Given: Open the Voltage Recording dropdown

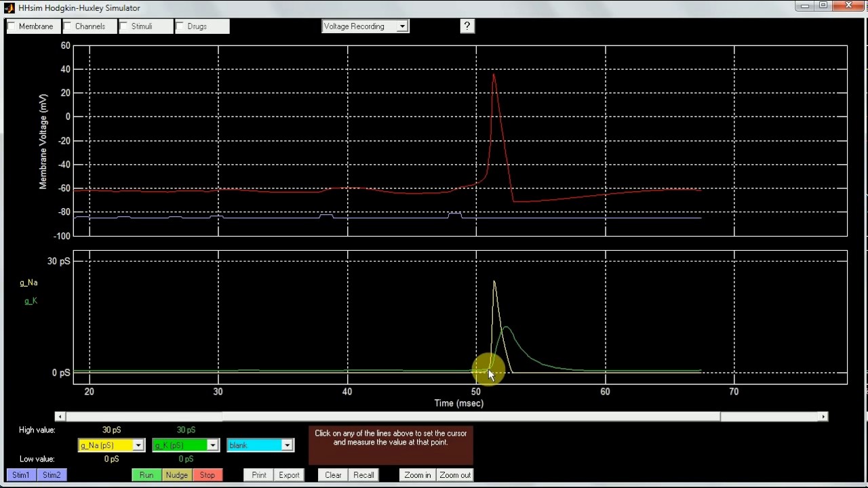Looking at the screenshot, I should click(x=365, y=26).
